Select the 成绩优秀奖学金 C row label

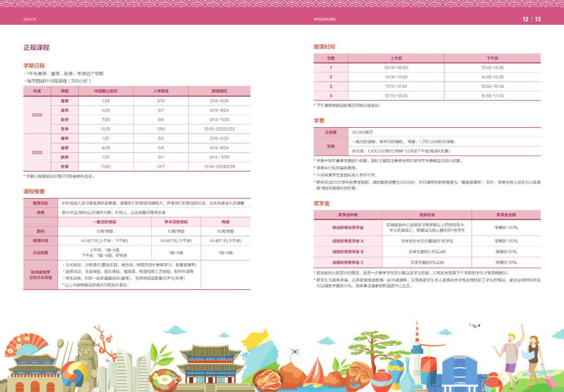pos(348,263)
